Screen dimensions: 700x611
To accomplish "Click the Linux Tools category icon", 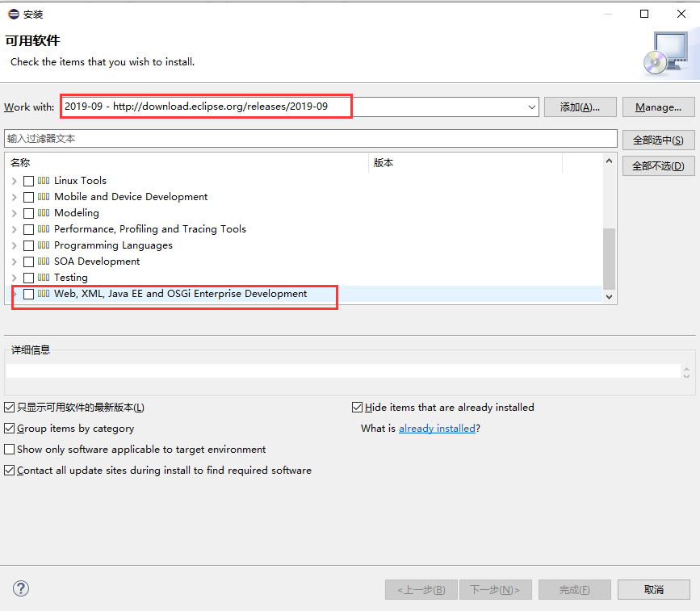I will pyautogui.click(x=44, y=181).
